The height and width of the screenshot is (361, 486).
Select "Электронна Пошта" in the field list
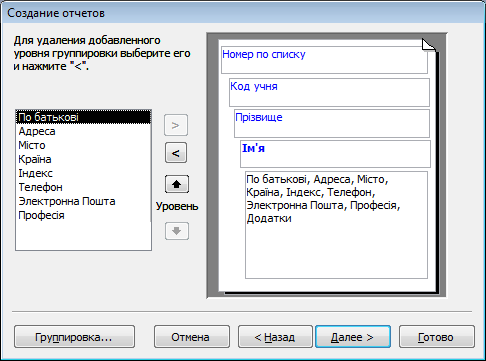coord(83,201)
